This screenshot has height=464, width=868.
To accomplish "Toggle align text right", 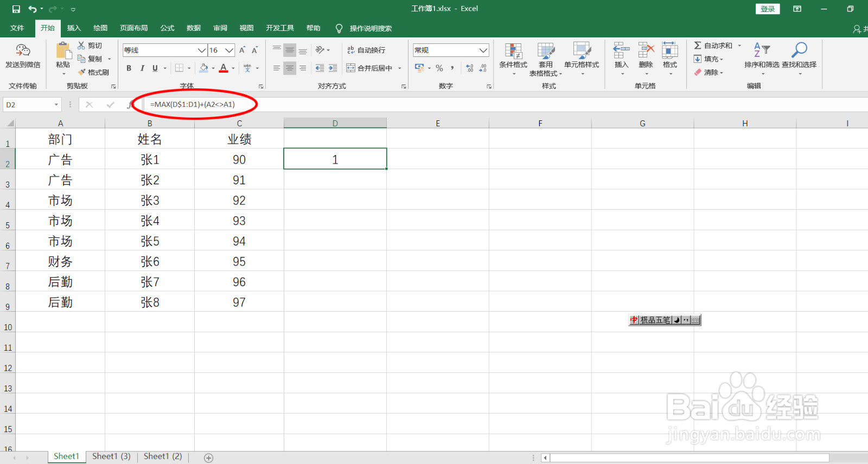I will (x=303, y=68).
